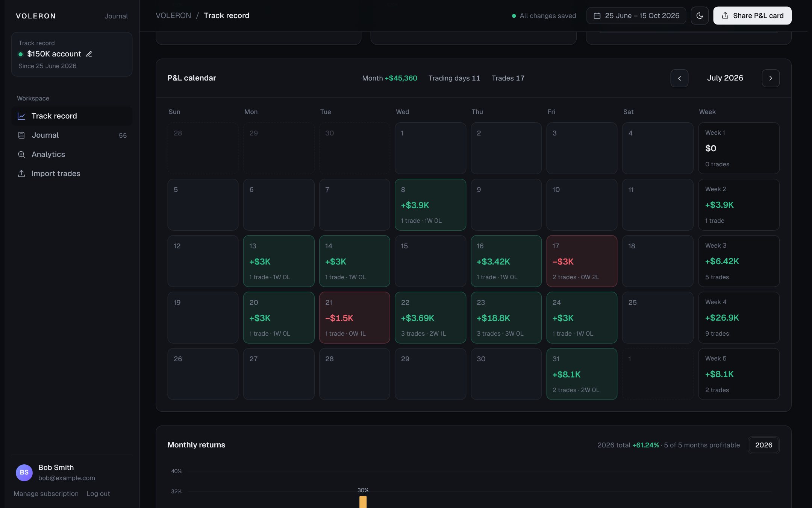Screen dimensions: 812x508
Task: Click Manage subscription link
Action: pyautogui.click(x=46, y=493)
